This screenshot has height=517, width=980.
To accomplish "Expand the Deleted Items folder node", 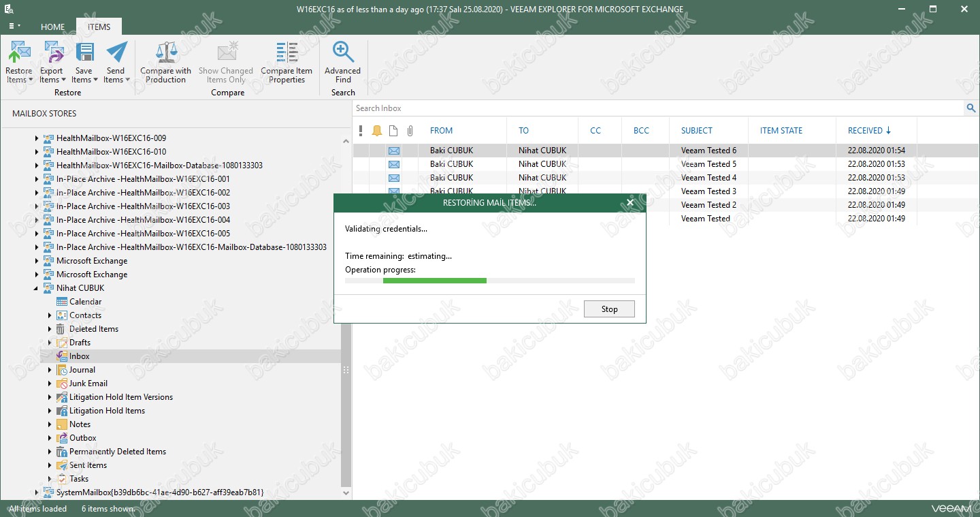I will [x=50, y=329].
